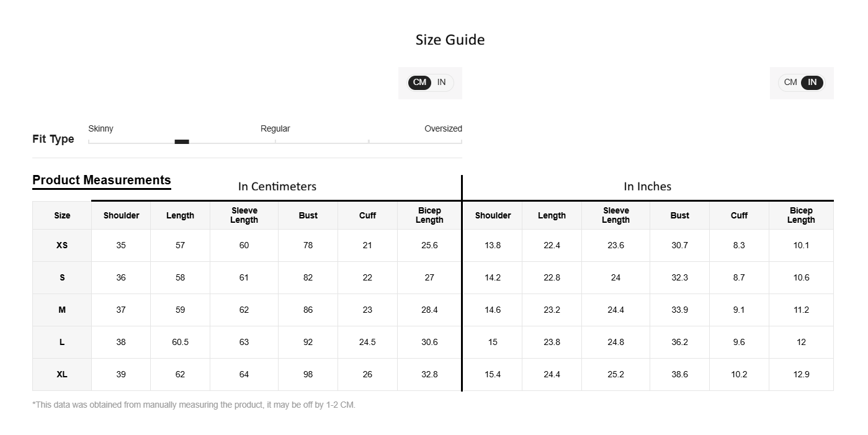Click the Fit Type slider marker
Viewport: 868px width, 435px height.
click(182, 141)
